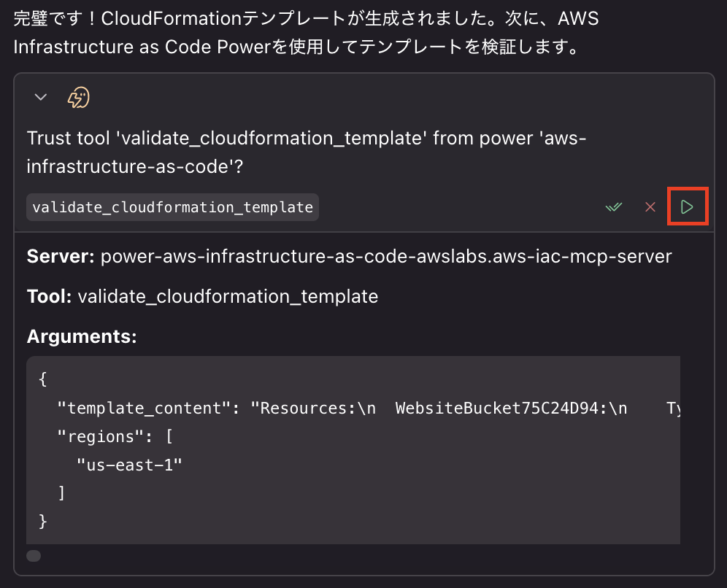Click the Arguments heading
Screen dimensions: 727x588
82,336
